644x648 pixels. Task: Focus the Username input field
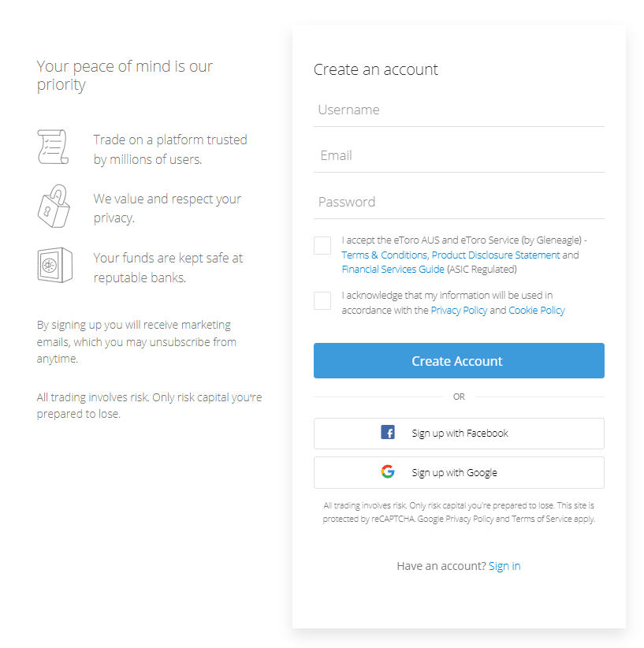pos(459,110)
